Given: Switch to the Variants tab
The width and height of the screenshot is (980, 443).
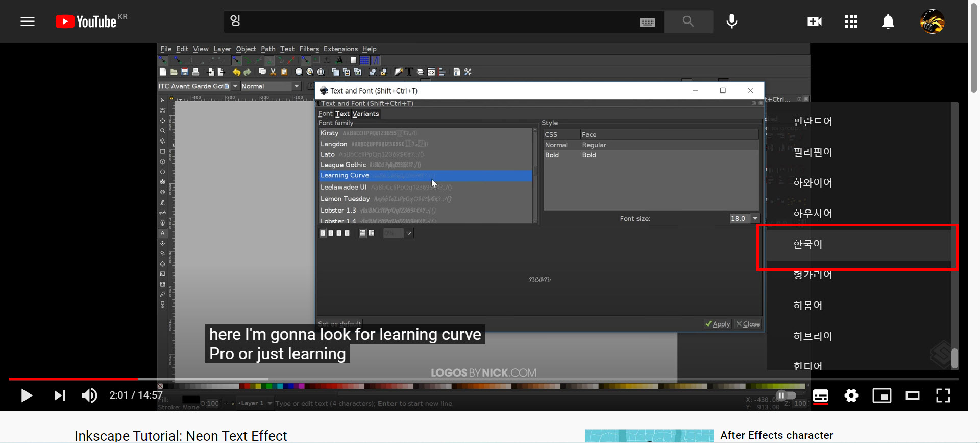Looking at the screenshot, I should (365, 114).
